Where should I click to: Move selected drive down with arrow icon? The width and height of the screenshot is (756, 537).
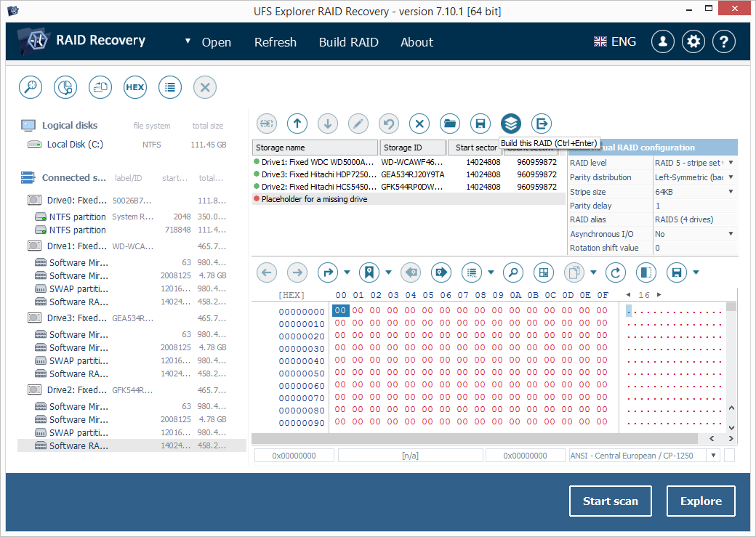pyautogui.click(x=328, y=124)
